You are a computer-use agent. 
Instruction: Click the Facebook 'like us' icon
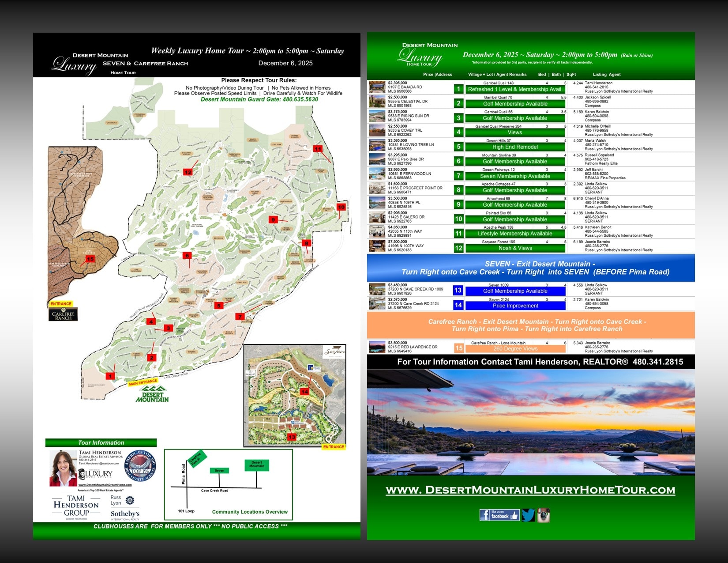click(499, 515)
